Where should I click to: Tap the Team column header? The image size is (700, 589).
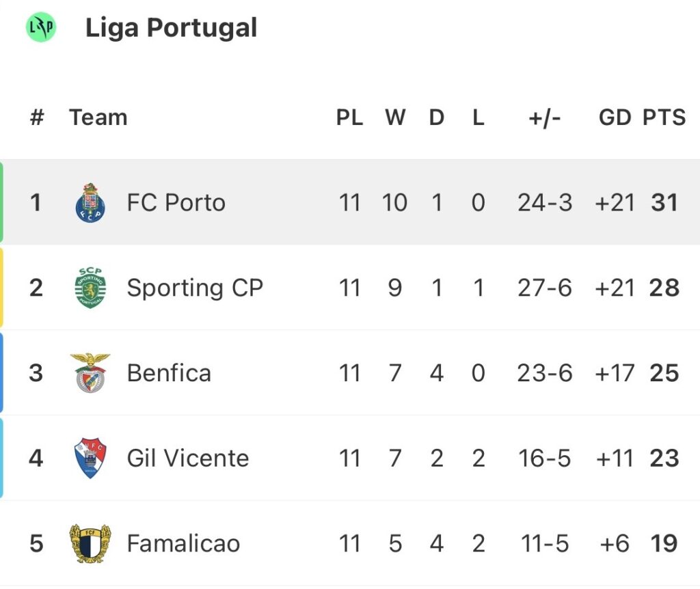(98, 118)
